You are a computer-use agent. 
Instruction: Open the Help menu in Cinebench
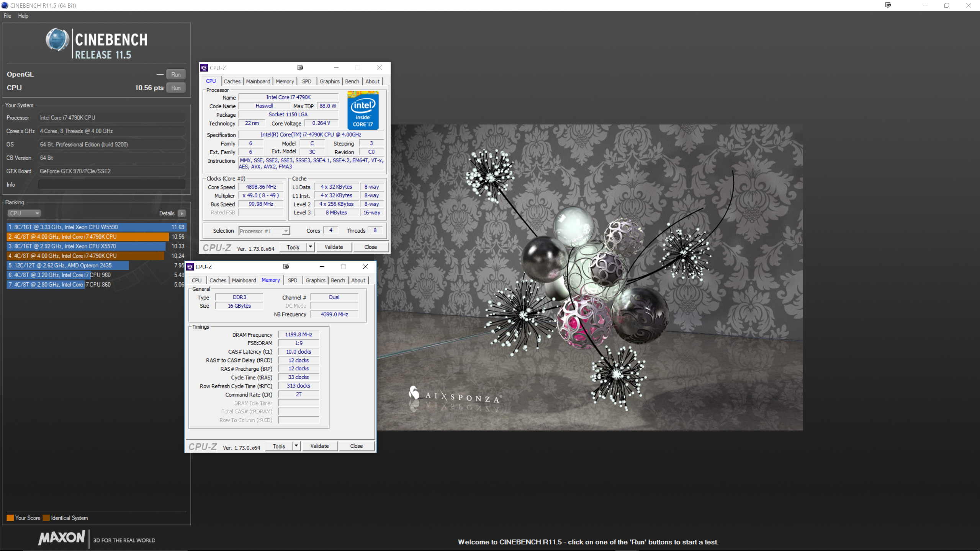pyautogui.click(x=23, y=16)
